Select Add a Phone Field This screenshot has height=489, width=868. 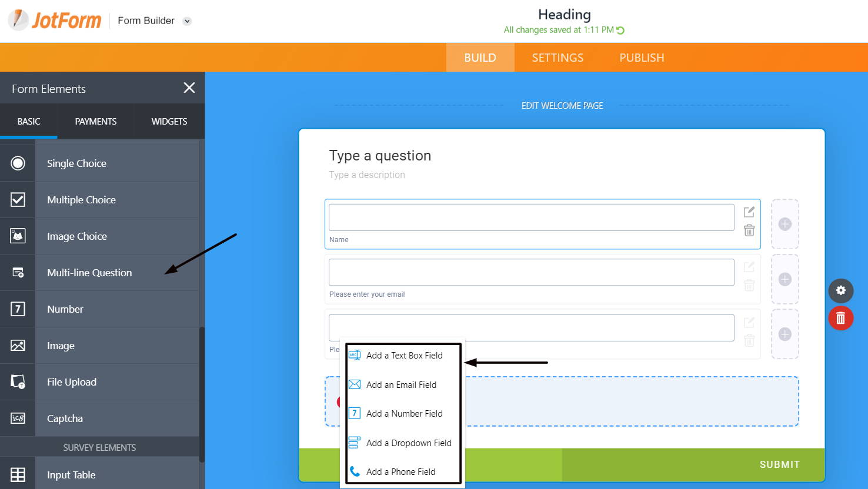[400, 472]
